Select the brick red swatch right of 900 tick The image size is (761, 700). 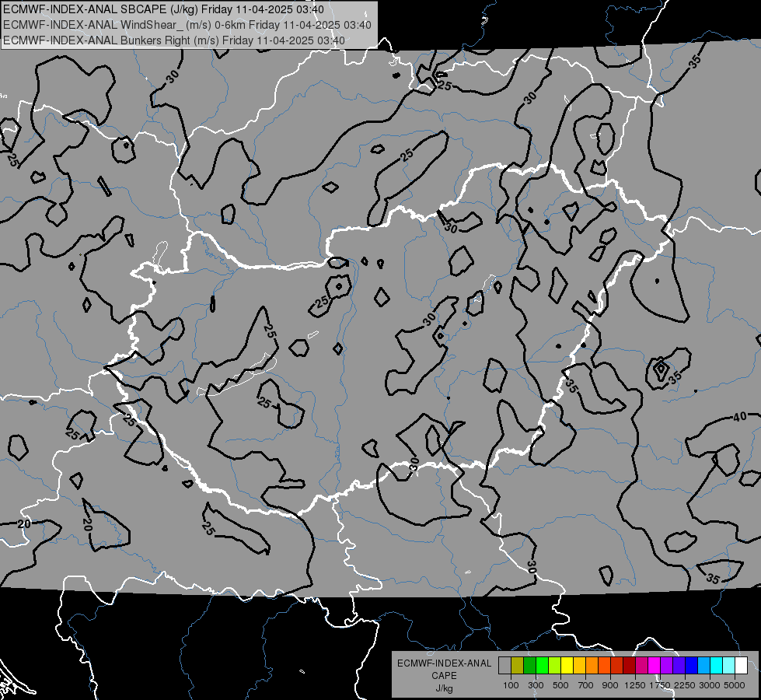coord(617,666)
